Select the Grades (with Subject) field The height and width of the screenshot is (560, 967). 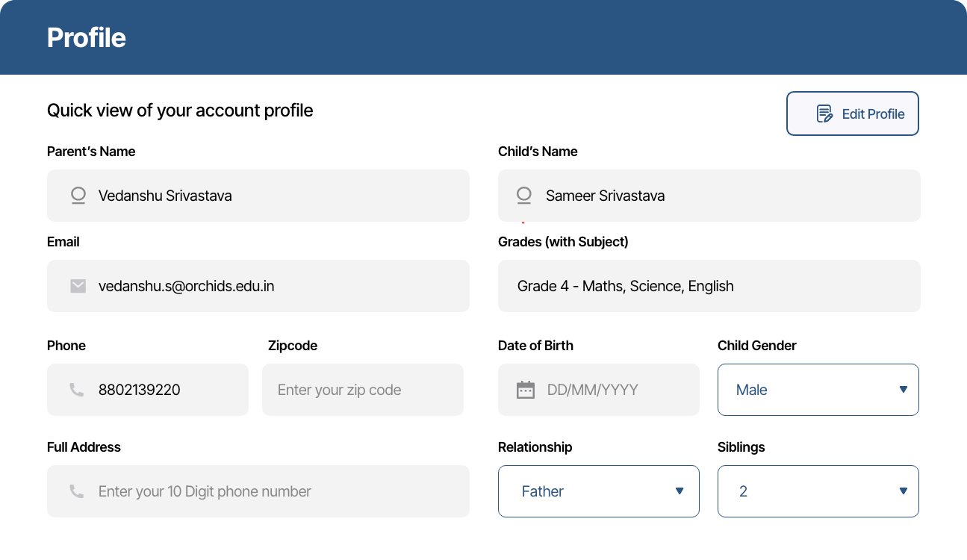click(x=709, y=286)
